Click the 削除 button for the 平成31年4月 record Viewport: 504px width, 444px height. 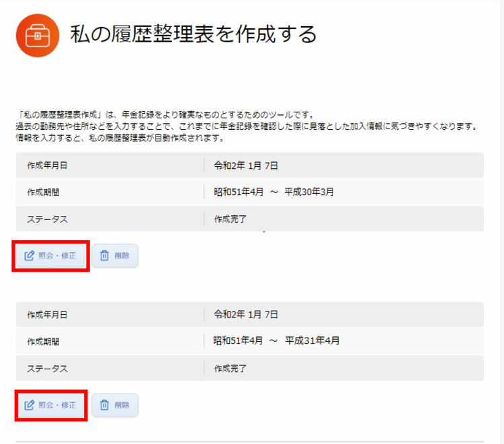pos(115,405)
